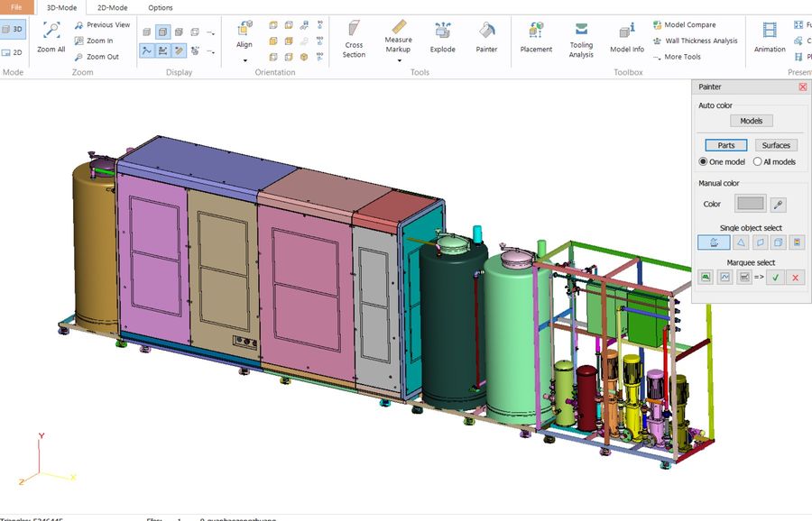The width and height of the screenshot is (812, 521).
Task: Click the Zoom All icon
Action: (x=51, y=37)
